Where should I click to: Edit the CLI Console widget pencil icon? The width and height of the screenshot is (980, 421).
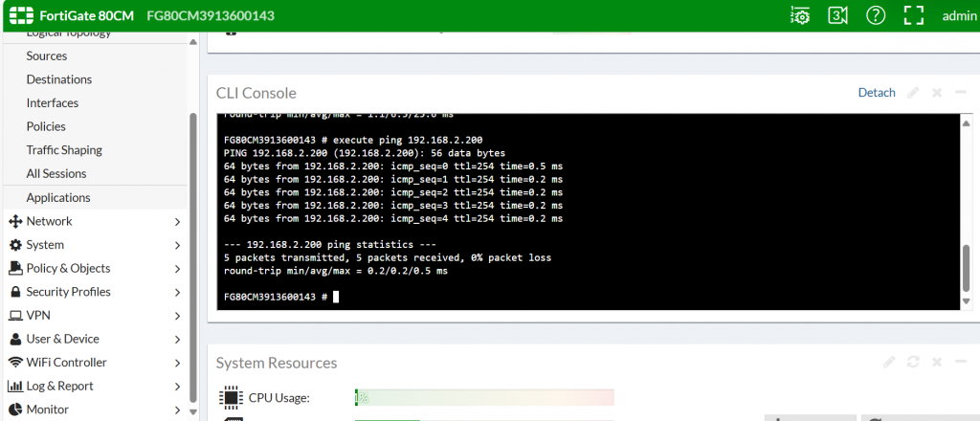coord(913,93)
